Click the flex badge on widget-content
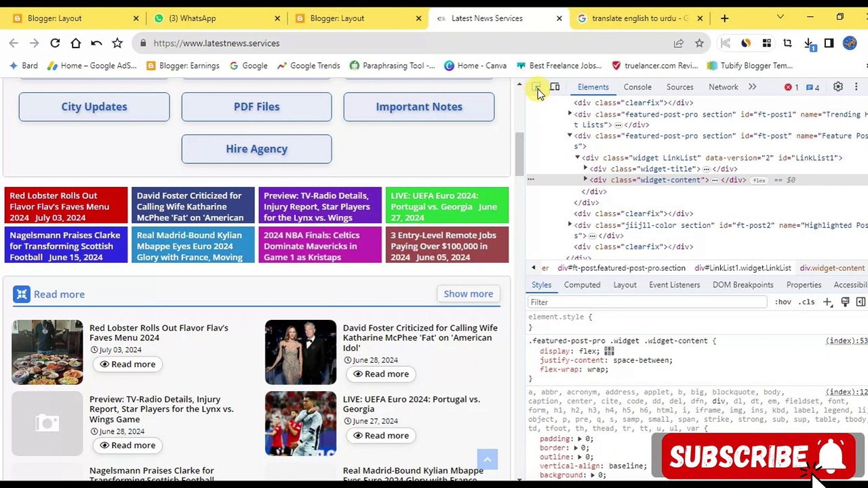The height and width of the screenshot is (488, 868). (759, 180)
